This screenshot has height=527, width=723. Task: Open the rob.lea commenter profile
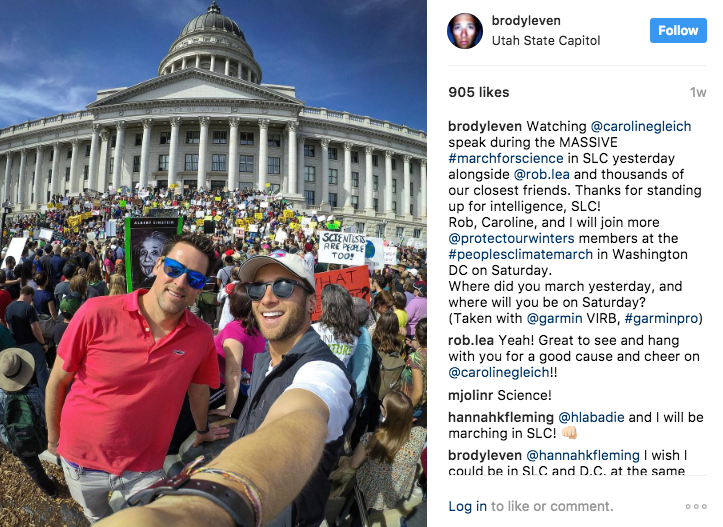click(471, 340)
